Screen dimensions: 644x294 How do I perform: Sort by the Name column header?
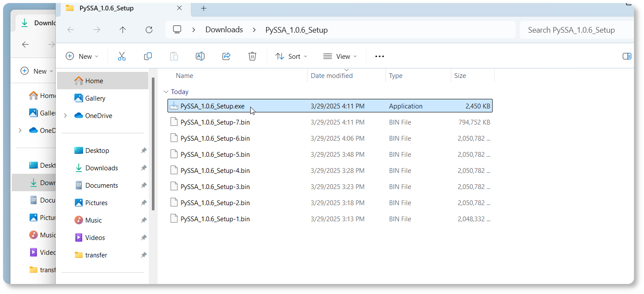point(184,76)
